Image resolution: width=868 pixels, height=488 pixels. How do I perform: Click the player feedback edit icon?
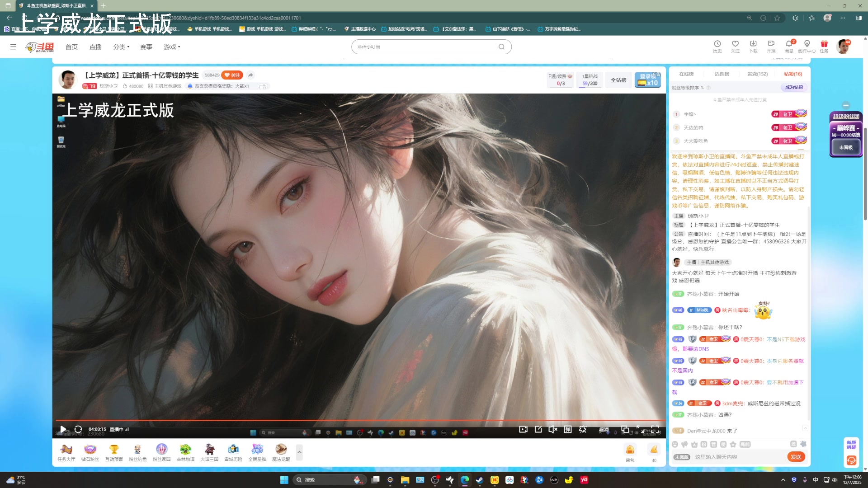point(538,429)
